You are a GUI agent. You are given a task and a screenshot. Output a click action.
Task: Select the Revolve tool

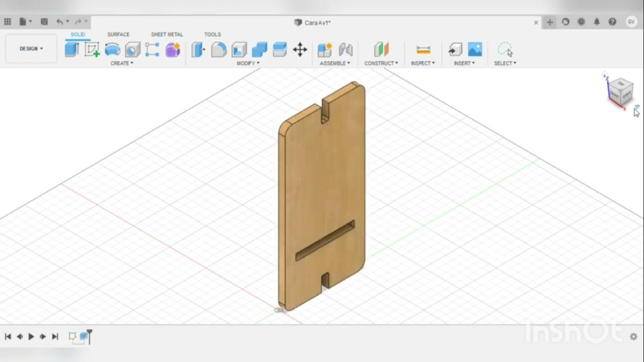(x=112, y=49)
